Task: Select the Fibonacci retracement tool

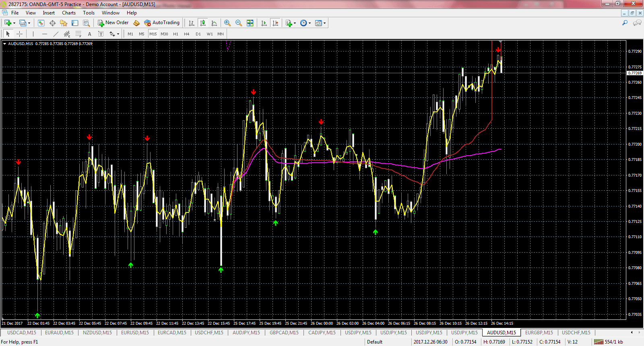Action: [x=78, y=34]
